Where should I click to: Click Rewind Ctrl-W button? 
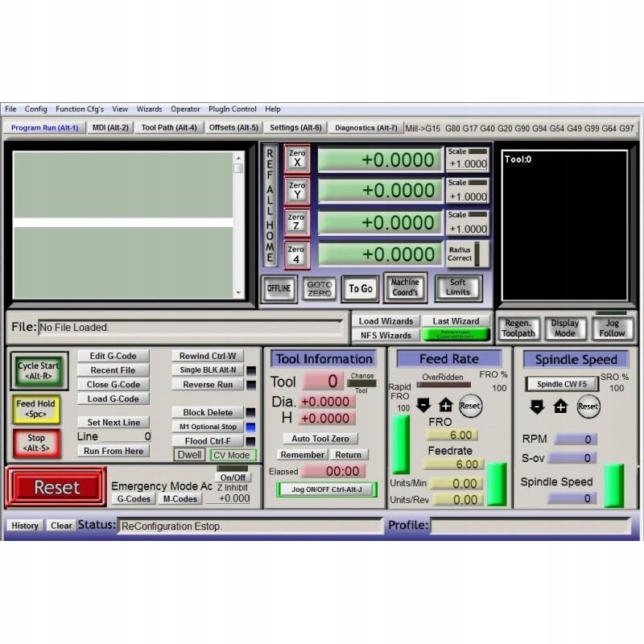(x=208, y=356)
